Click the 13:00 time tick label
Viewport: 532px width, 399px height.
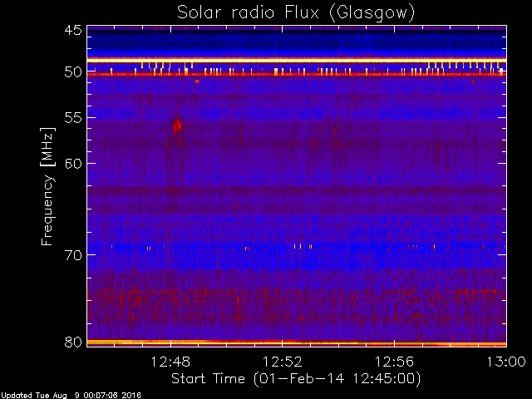(506, 362)
